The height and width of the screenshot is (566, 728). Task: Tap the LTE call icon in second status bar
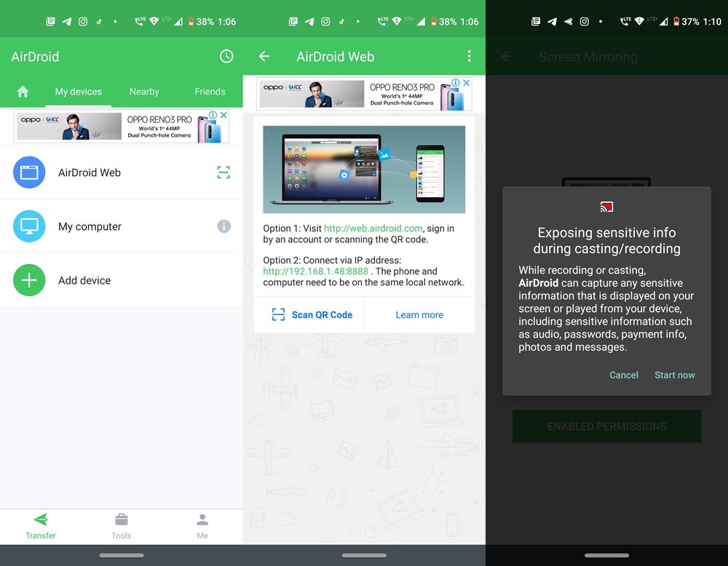pyautogui.click(x=383, y=21)
